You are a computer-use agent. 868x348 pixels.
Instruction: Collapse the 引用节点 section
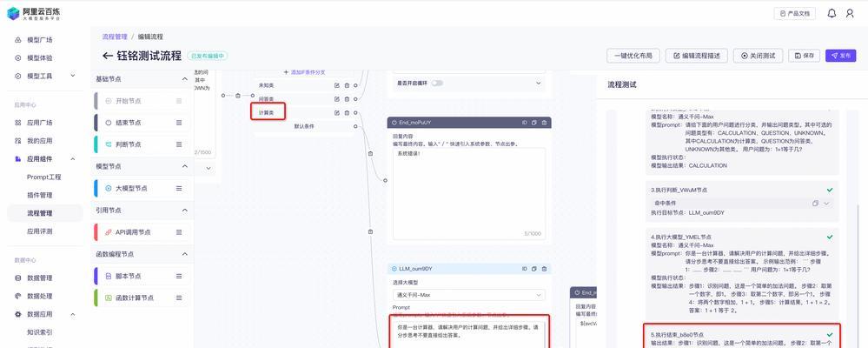coord(185,211)
